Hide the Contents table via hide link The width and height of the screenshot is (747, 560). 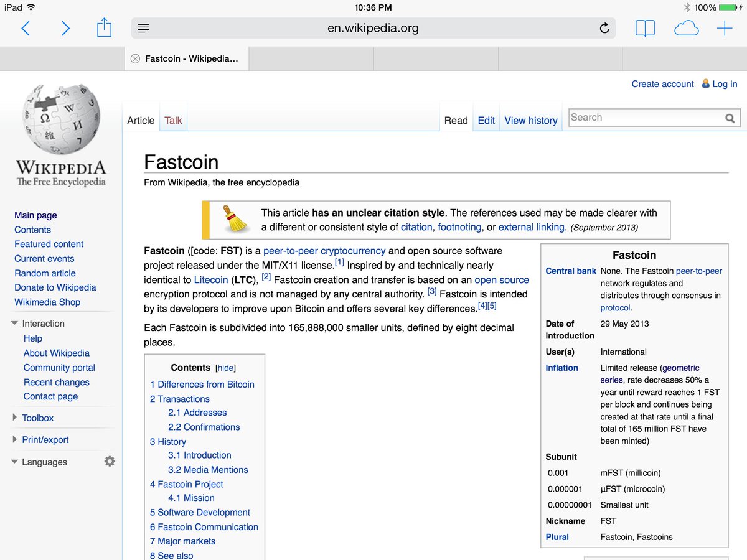tap(225, 368)
